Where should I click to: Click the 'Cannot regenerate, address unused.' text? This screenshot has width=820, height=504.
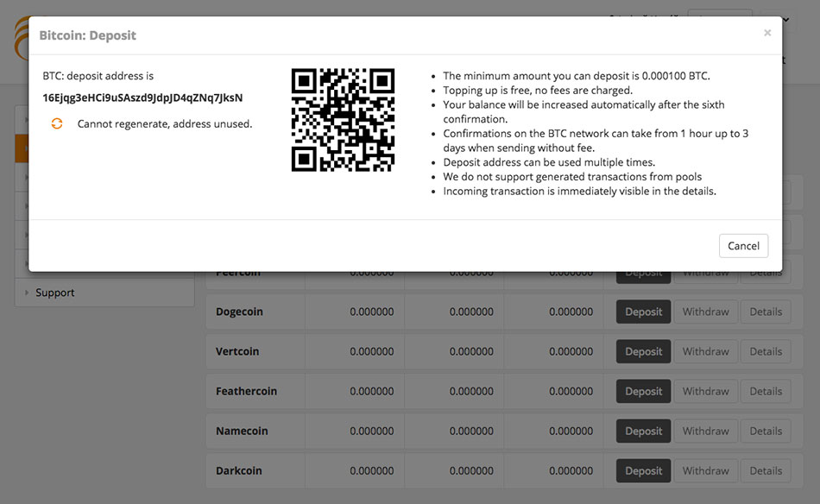tap(165, 124)
